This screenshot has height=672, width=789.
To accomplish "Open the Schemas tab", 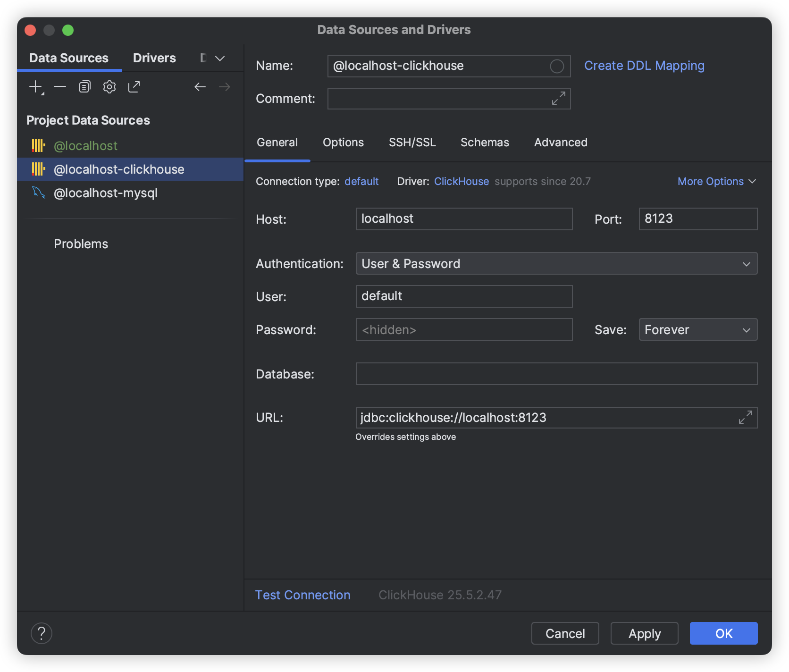I will pos(485,143).
